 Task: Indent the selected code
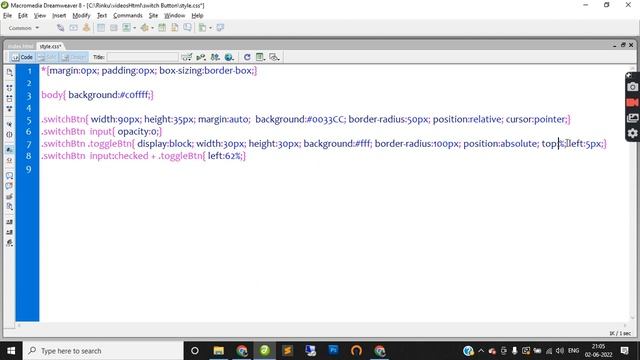click(9, 222)
